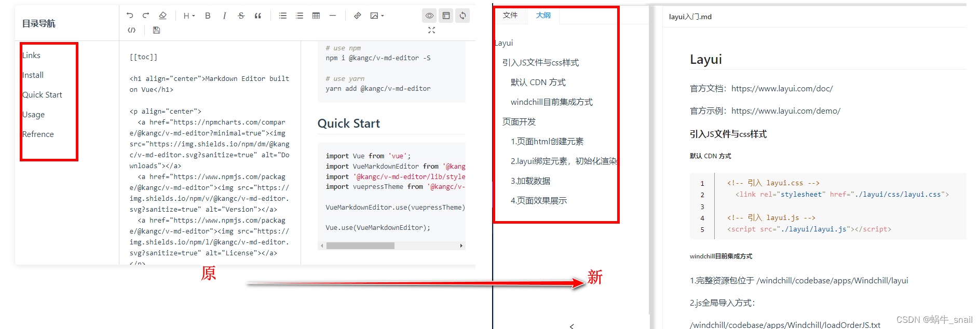
Task: Click the [[toc]] line in the editor
Action: tap(143, 57)
